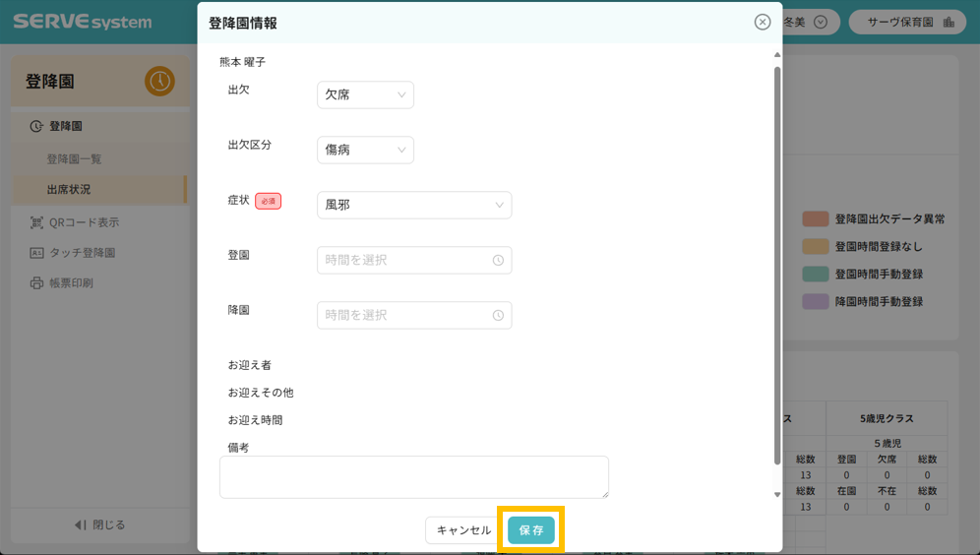This screenshot has height=555, width=980.
Task: Click the dialog's vertical scrollbar
Action: pos(777,266)
